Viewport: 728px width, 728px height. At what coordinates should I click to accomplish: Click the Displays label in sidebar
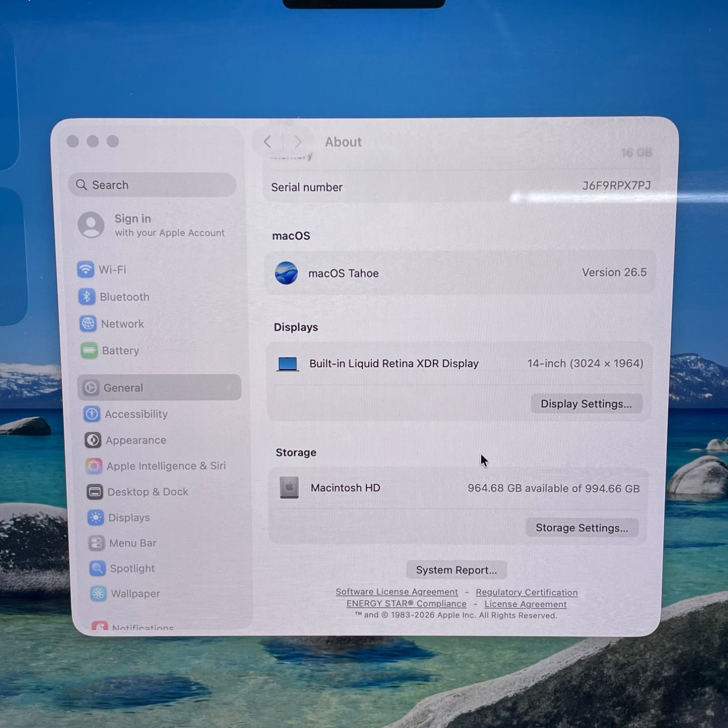[129, 517]
